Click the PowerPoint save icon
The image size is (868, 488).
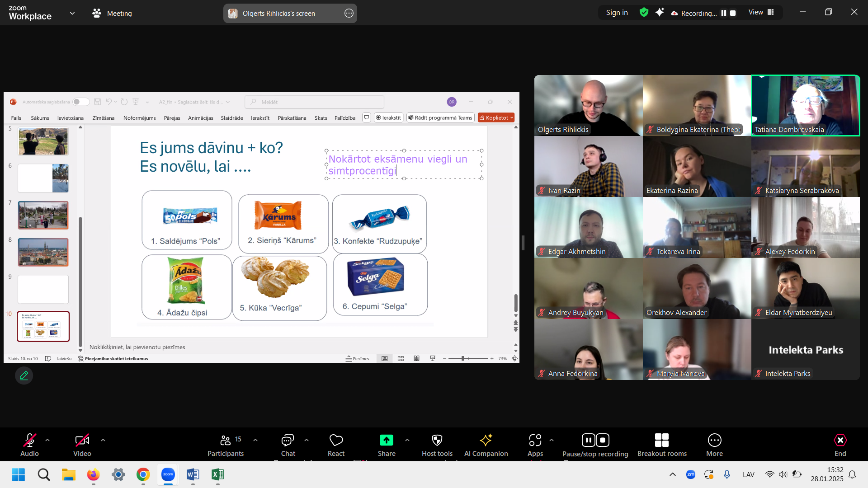coord(97,102)
